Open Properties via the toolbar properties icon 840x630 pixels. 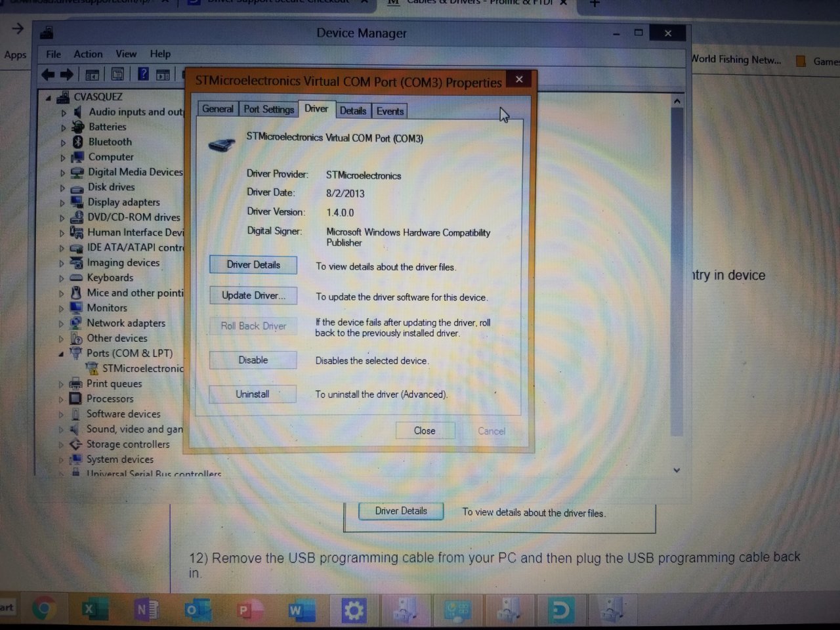[x=117, y=75]
